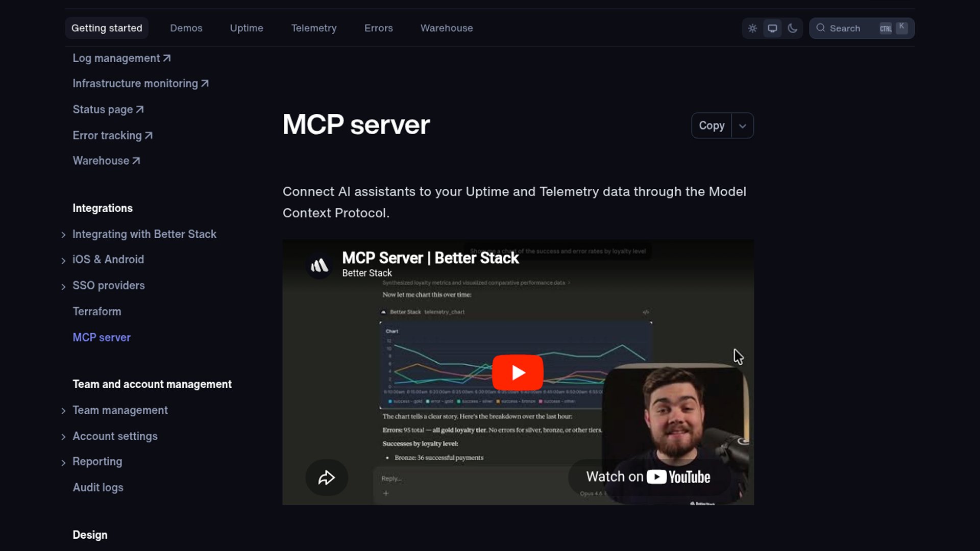This screenshot has width=980, height=551.
Task: Open the Warehouse tab in top navigation
Action: pyautogui.click(x=447, y=28)
